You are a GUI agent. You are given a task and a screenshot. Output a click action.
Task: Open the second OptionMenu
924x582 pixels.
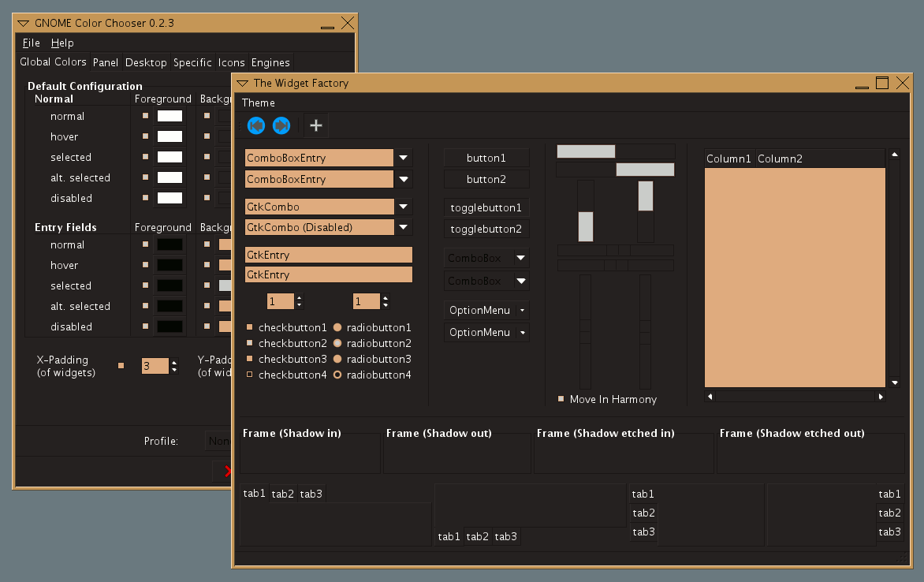[486, 333]
